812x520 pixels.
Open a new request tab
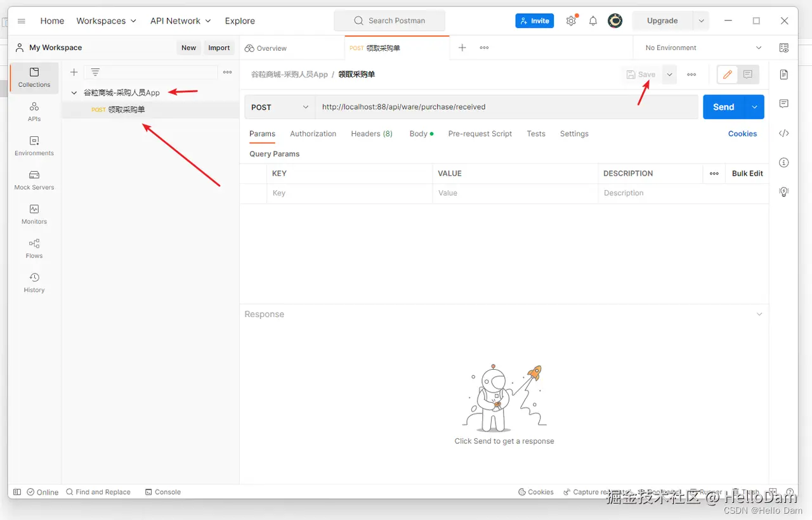coord(462,48)
